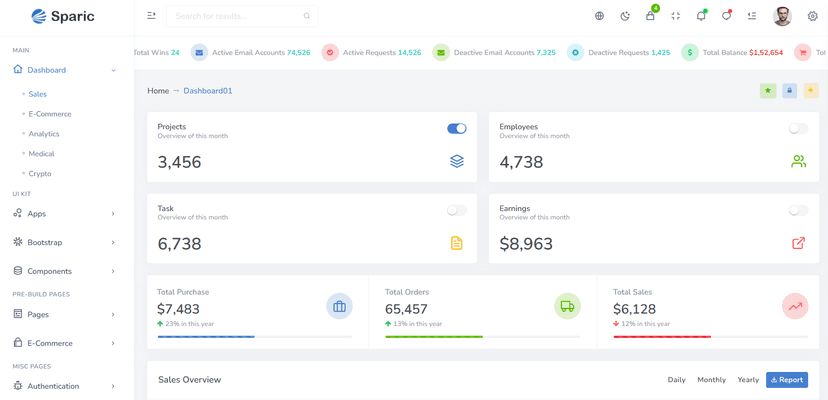Click the Projects layers icon
The width and height of the screenshot is (828, 400).
[x=457, y=161]
